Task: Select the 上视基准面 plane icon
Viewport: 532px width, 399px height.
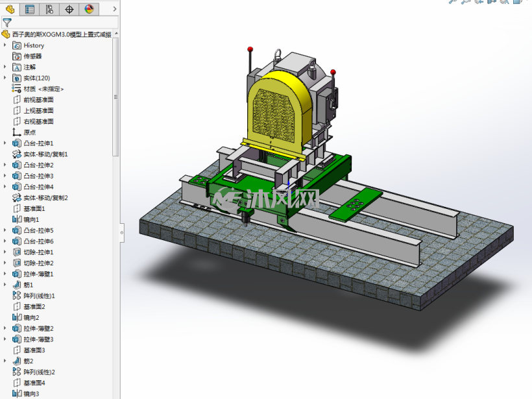Action: coord(17,110)
